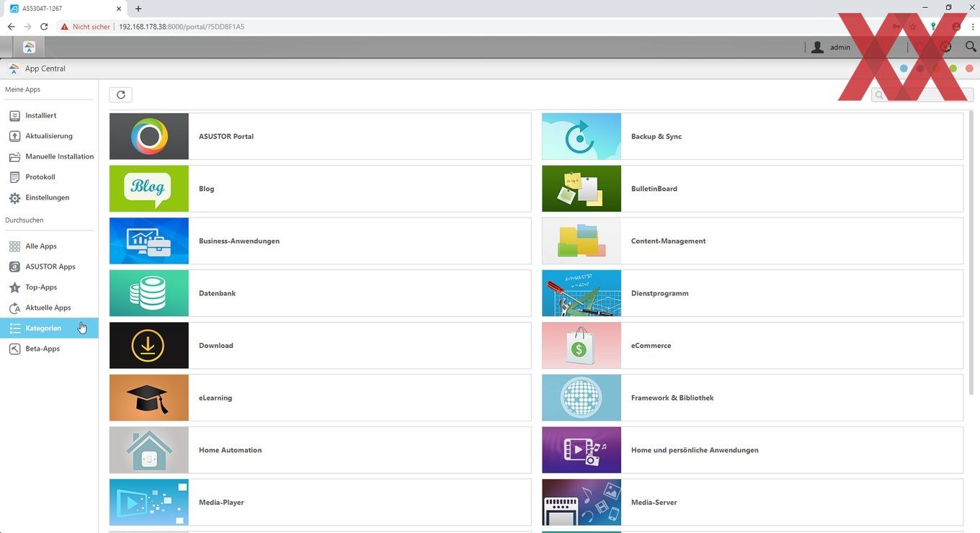The width and height of the screenshot is (980, 533).
Task: Show Alle Apps in the sidebar
Action: tap(49, 246)
